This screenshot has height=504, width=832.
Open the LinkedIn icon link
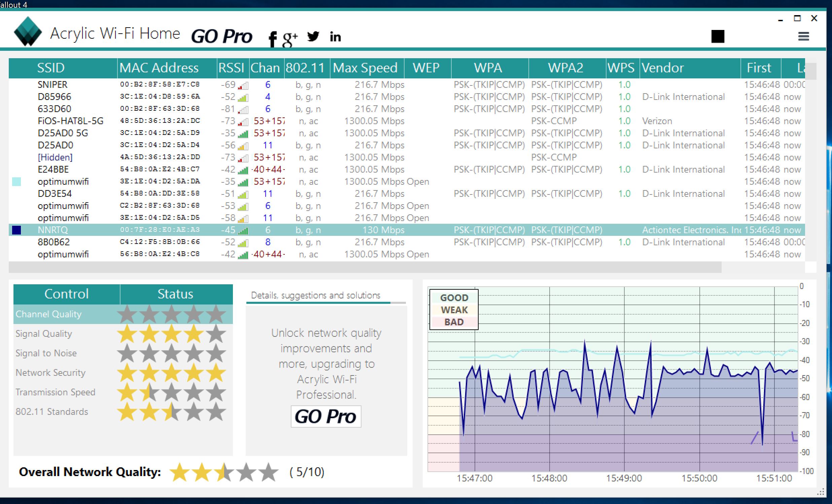pyautogui.click(x=335, y=37)
